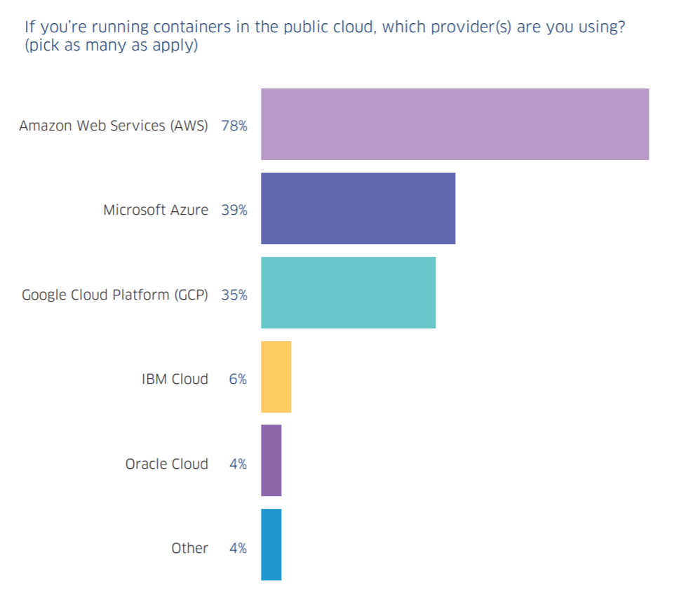Viewport: 700px width, 593px height.
Task: Click the Amazon Web Services purple bar
Action: (455, 124)
